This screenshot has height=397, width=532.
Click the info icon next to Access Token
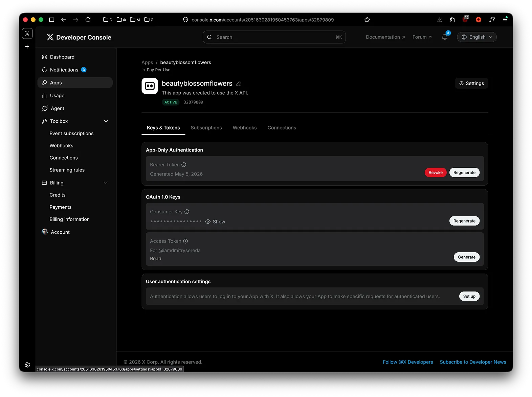(185, 241)
